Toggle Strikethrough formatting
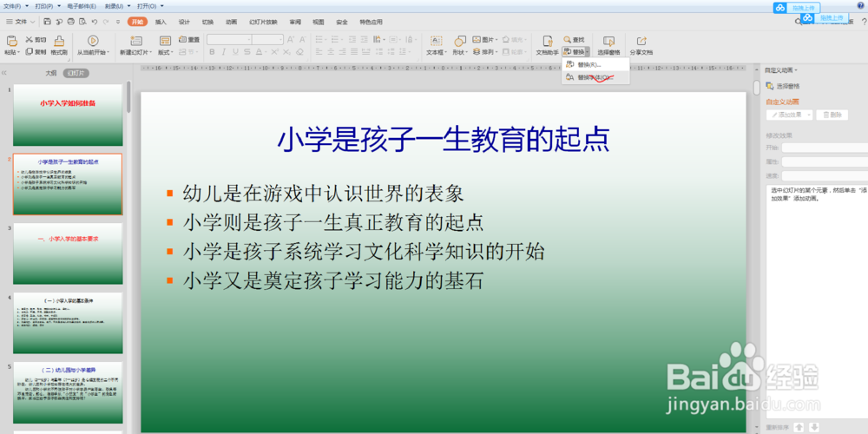The width and height of the screenshot is (868, 434). (247, 52)
